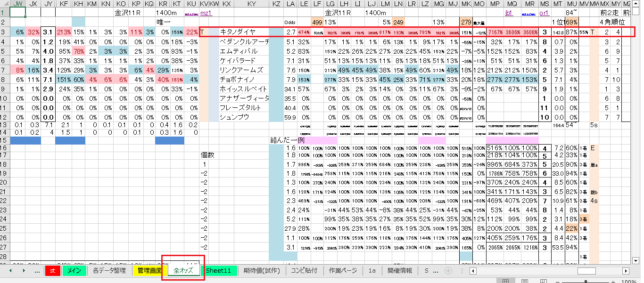Select the KY column header

pos(251,4)
